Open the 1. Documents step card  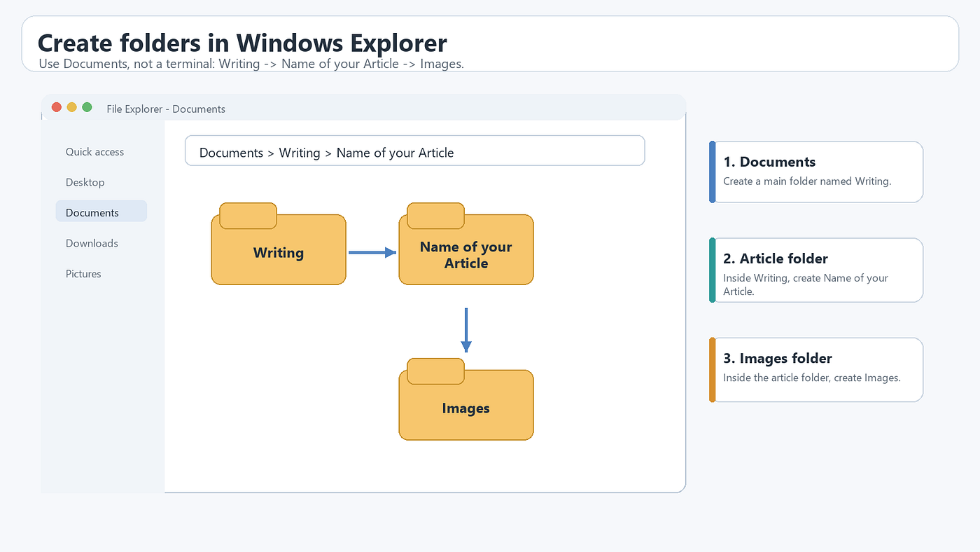(816, 172)
